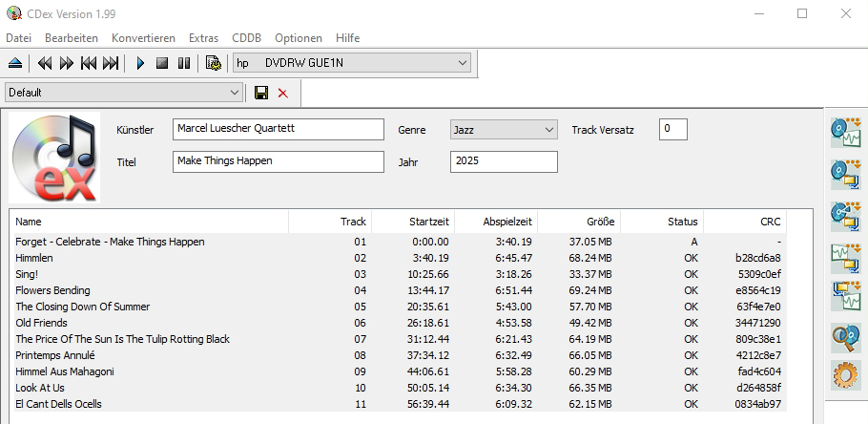This screenshot has height=424, width=868.
Task: Open the Konvertieren menu
Action: tap(143, 37)
